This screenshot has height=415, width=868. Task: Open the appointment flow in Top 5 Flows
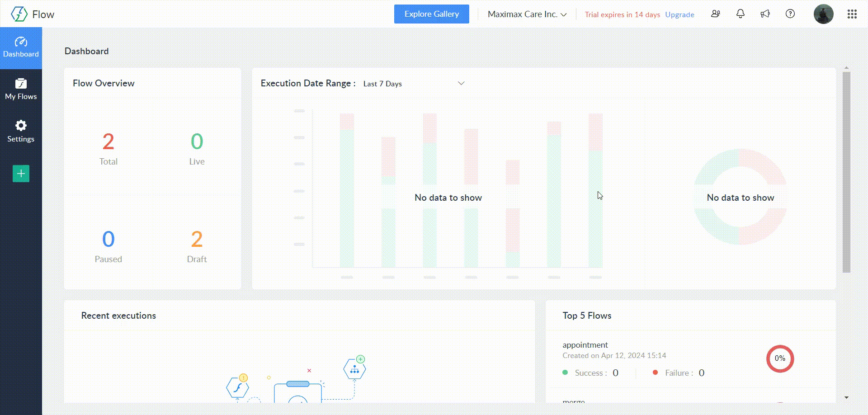pyautogui.click(x=585, y=345)
